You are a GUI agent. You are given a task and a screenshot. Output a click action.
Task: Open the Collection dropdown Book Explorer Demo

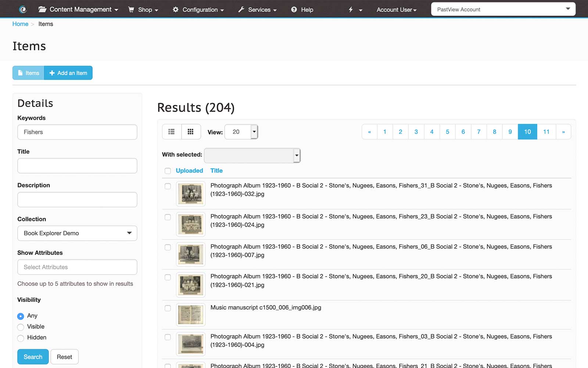(x=77, y=233)
